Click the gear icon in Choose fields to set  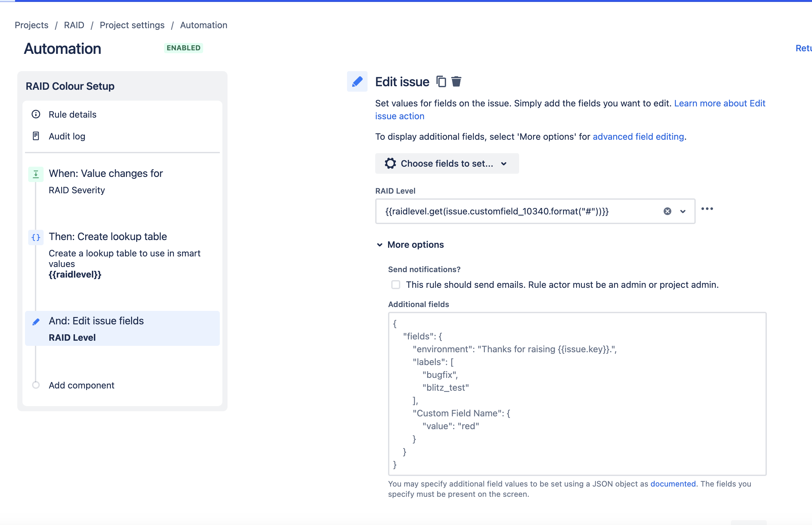[x=390, y=163]
